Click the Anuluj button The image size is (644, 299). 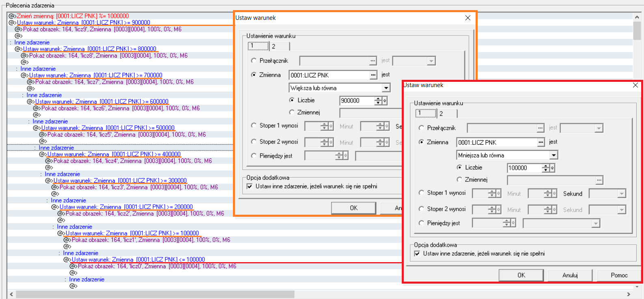point(570,275)
